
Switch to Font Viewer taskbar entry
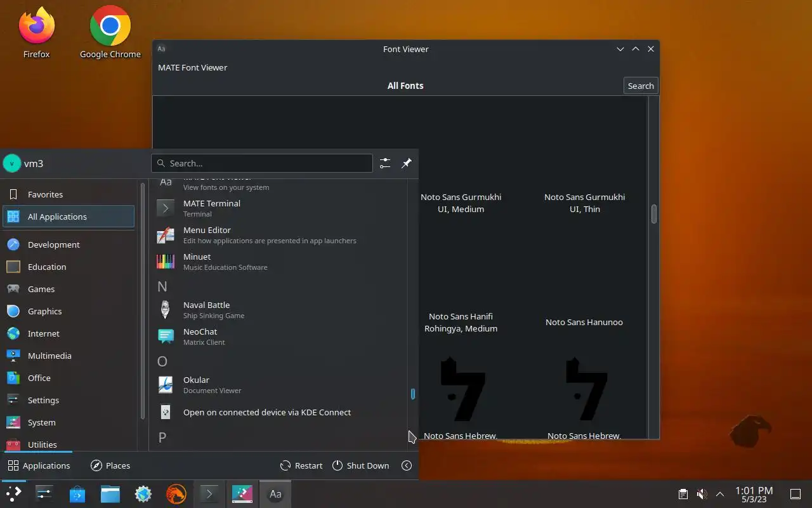click(x=275, y=494)
